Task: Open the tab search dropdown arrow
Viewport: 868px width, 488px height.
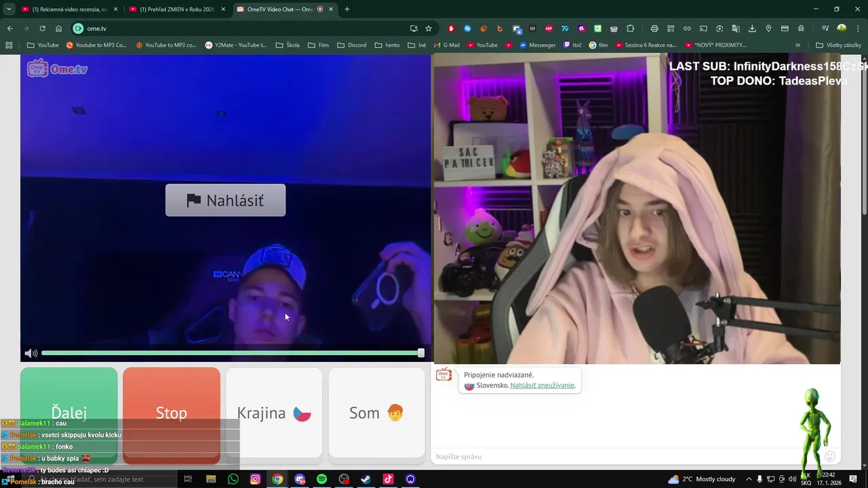Action: 9,9
